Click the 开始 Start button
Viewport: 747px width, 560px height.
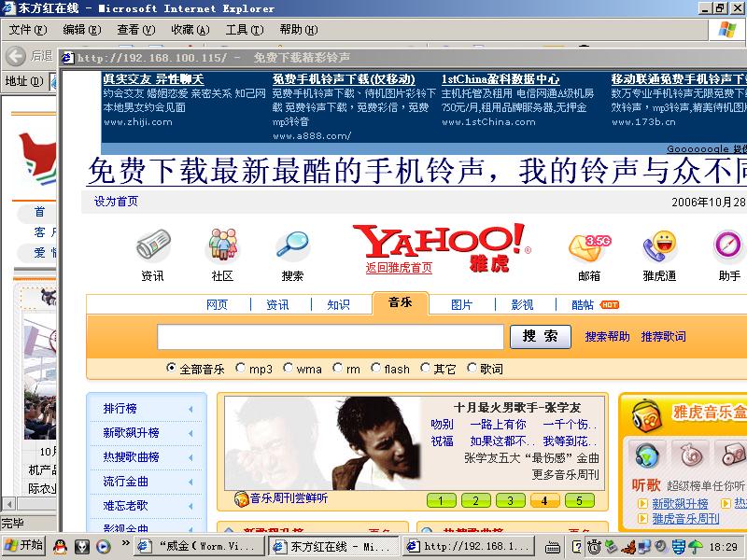point(24,546)
